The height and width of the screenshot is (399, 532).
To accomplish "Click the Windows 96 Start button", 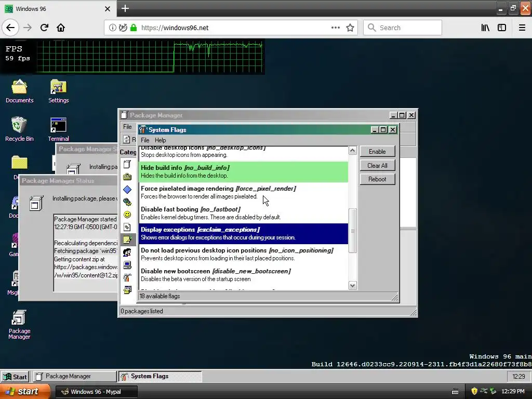I will point(15,377).
